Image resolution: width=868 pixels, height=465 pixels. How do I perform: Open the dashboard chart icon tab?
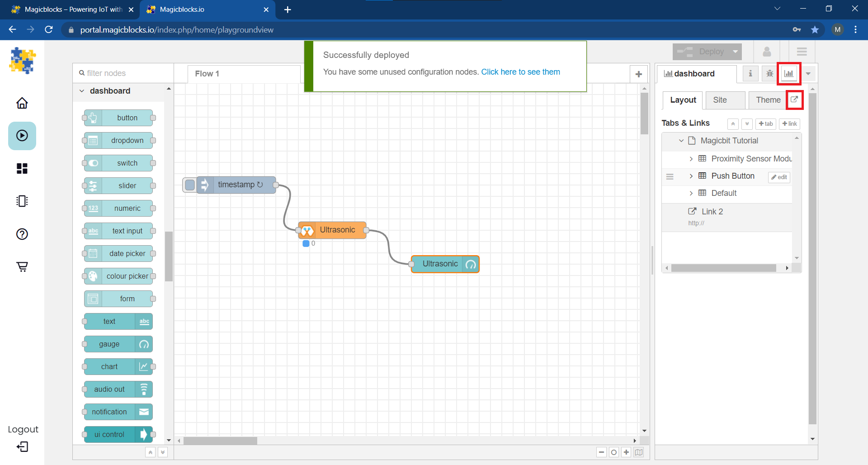(x=789, y=74)
